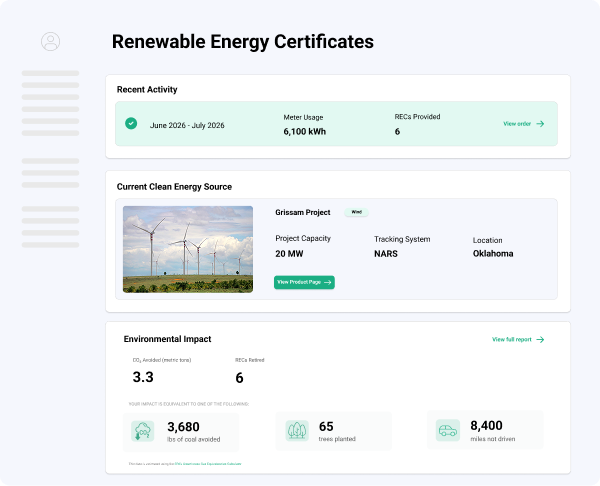Open the View full report link
This screenshot has height=486, width=600.
tap(518, 339)
